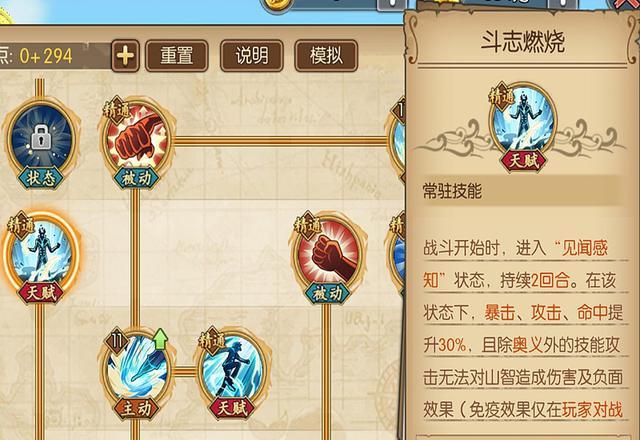Click the 被动 label under middle fist skill

coord(327,293)
